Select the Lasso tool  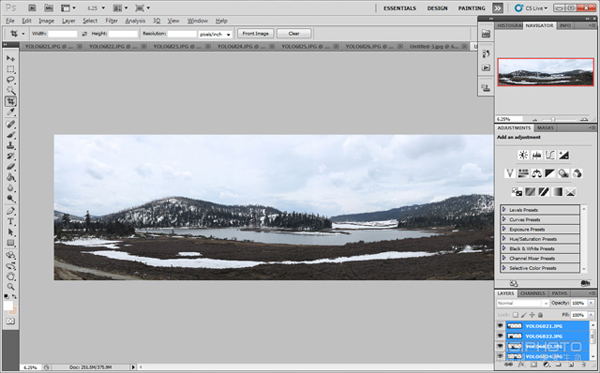(10, 80)
